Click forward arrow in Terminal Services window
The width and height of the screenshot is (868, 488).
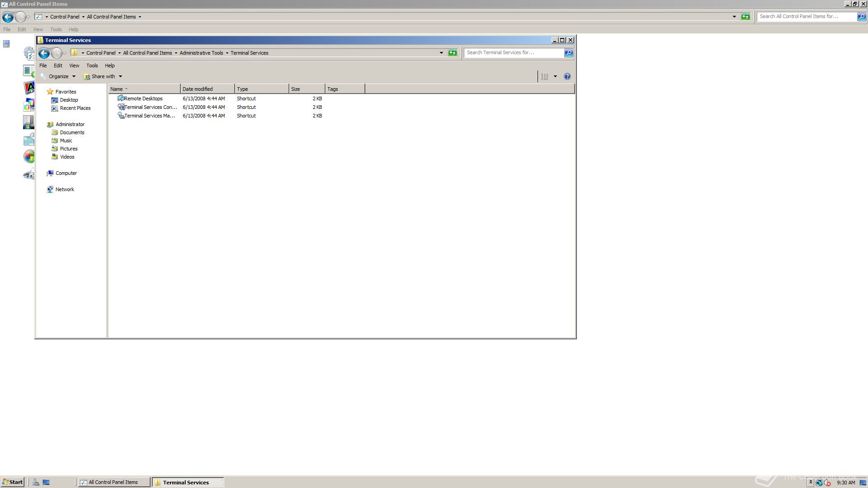pyautogui.click(x=57, y=53)
